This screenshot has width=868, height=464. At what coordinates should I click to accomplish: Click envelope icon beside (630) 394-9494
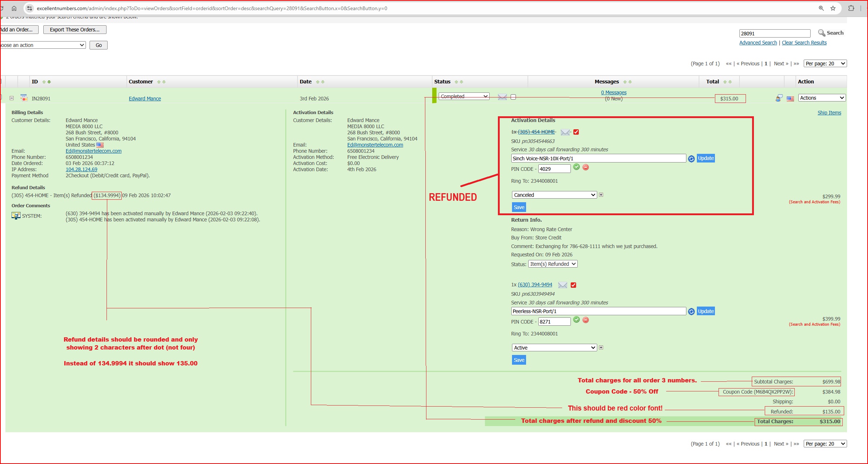coord(563,285)
